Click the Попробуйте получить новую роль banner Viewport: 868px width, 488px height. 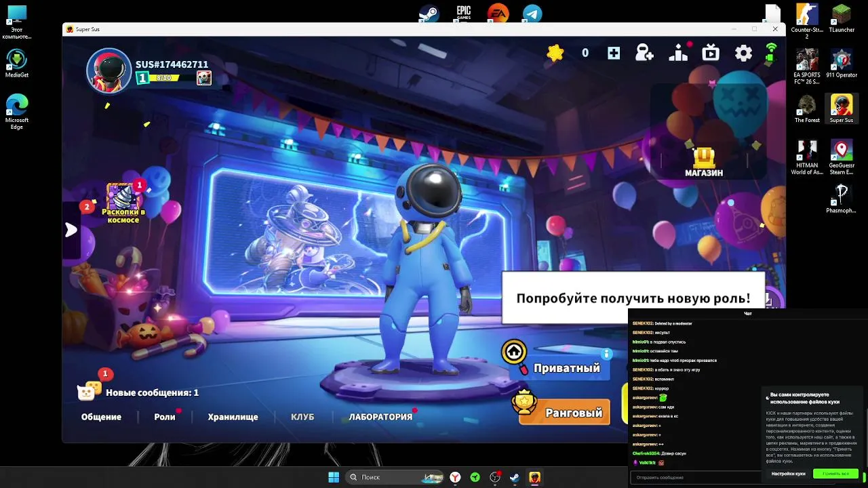pyautogui.click(x=633, y=298)
